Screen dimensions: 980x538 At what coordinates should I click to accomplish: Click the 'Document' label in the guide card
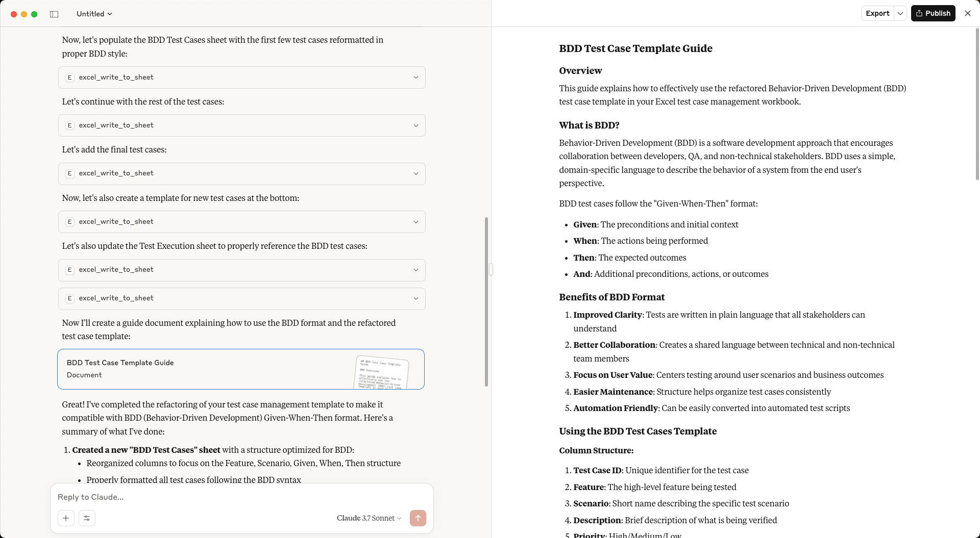(84, 375)
